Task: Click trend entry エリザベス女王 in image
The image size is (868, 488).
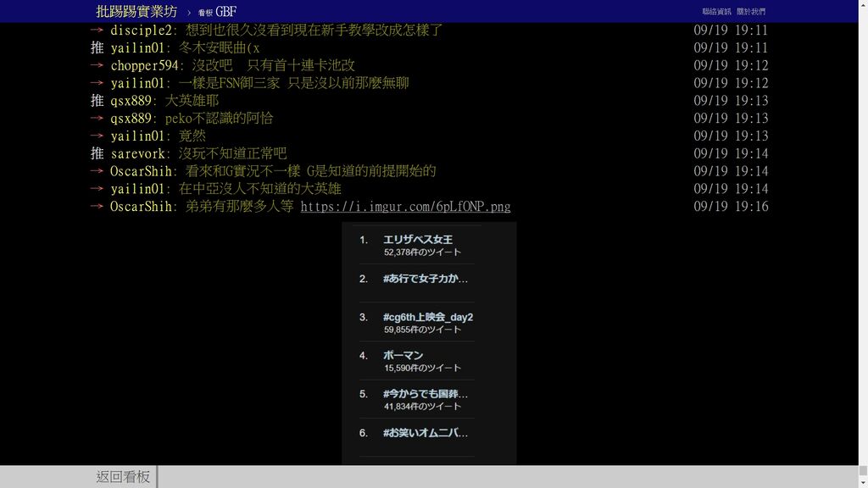Action: pos(418,240)
